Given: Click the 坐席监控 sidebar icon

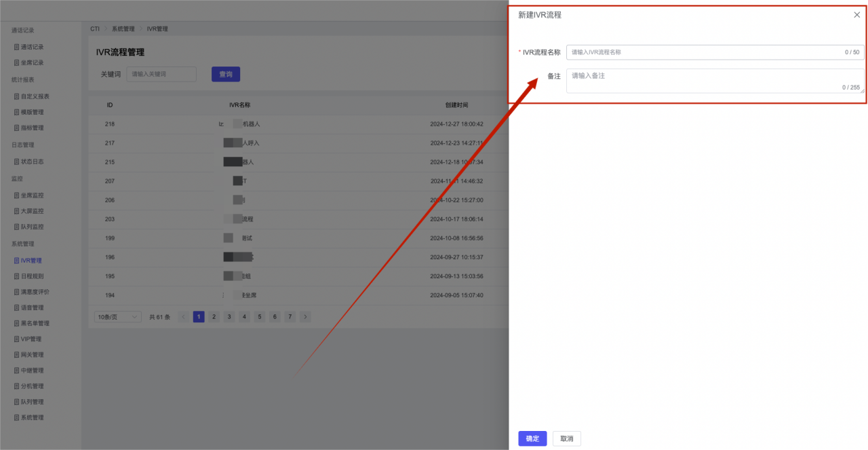Looking at the screenshot, I should (x=17, y=195).
